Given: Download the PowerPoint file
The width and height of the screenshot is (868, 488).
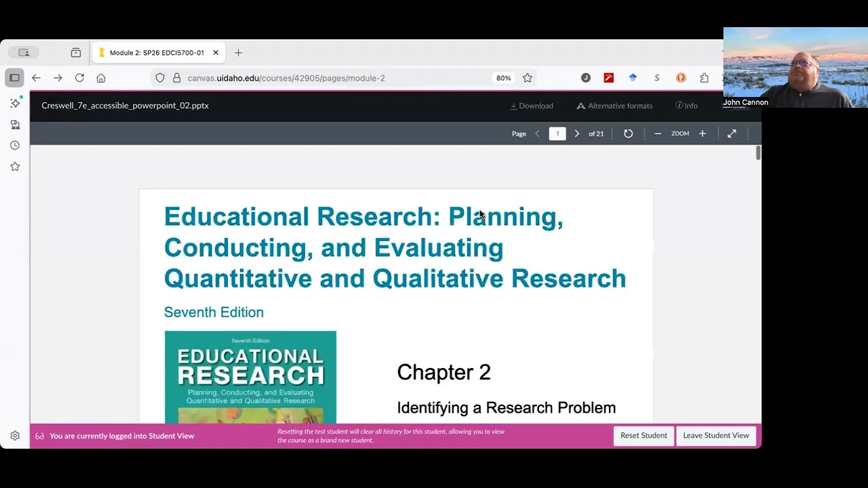Looking at the screenshot, I should (532, 106).
